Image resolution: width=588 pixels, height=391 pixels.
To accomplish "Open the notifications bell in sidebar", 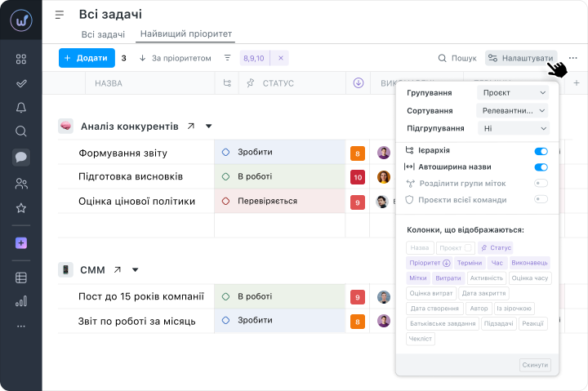I will point(21,108).
